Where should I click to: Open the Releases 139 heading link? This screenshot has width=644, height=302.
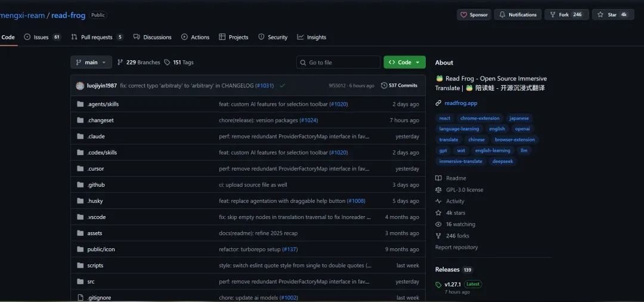(x=454, y=270)
